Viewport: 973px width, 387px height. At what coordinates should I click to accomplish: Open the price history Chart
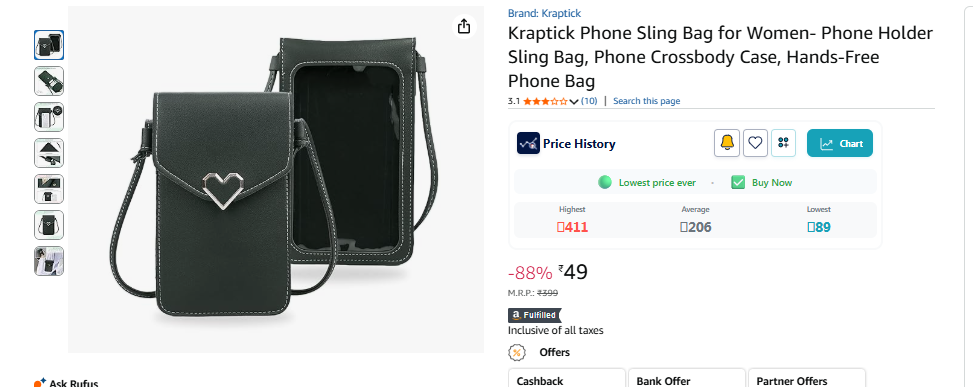pos(840,143)
